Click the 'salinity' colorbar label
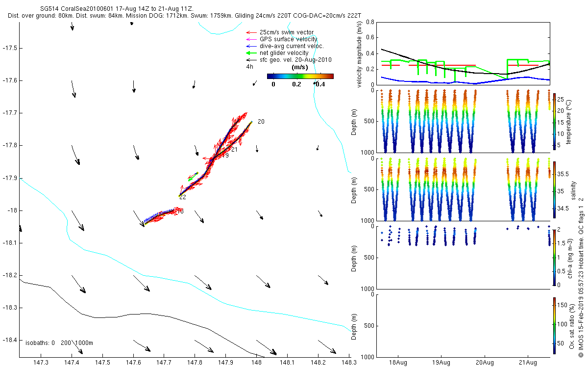588x368 pixels. (x=573, y=191)
